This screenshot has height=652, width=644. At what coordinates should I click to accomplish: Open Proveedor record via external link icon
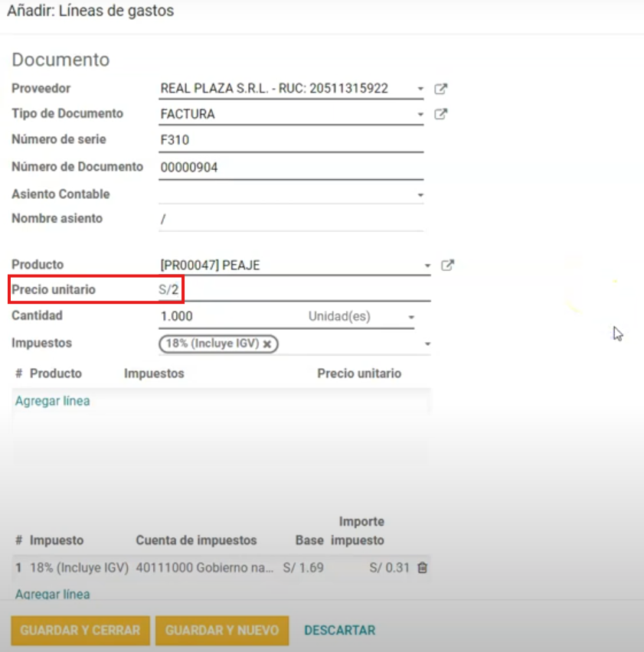coord(440,88)
